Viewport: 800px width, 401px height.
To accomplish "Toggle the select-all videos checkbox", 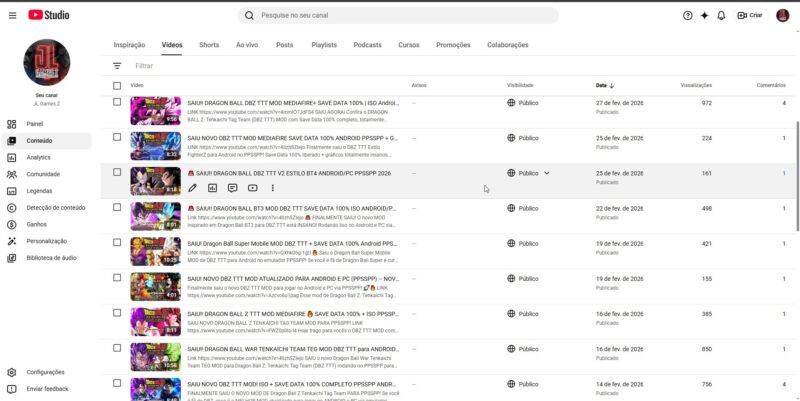I will click(x=117, y=86).
